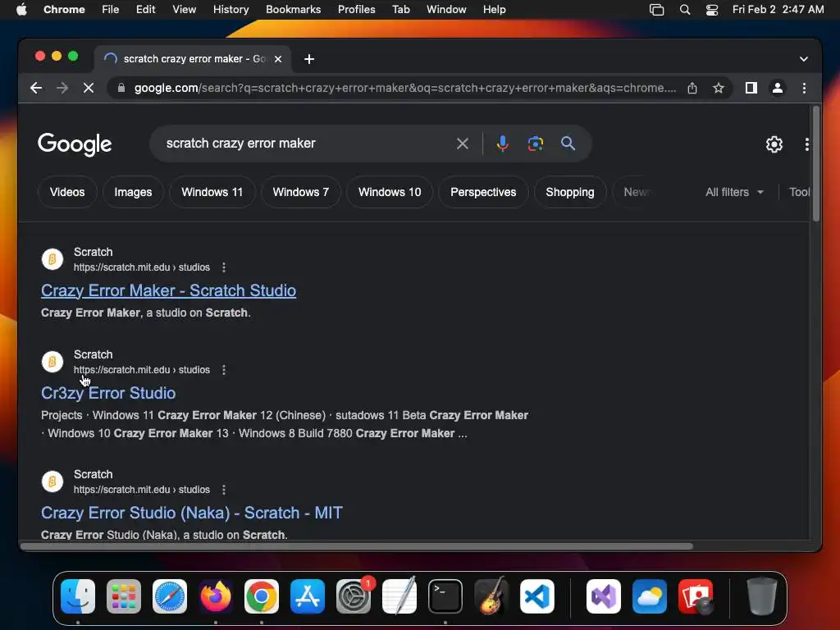
Task: Open Visual Studio Code from dock
Action: click(x=537, y=596)
